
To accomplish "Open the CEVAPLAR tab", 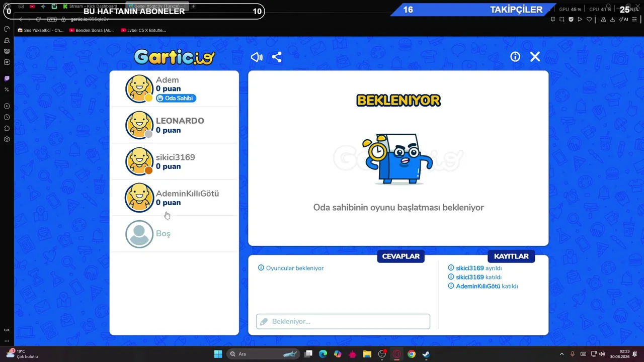I will click(400, 256).
